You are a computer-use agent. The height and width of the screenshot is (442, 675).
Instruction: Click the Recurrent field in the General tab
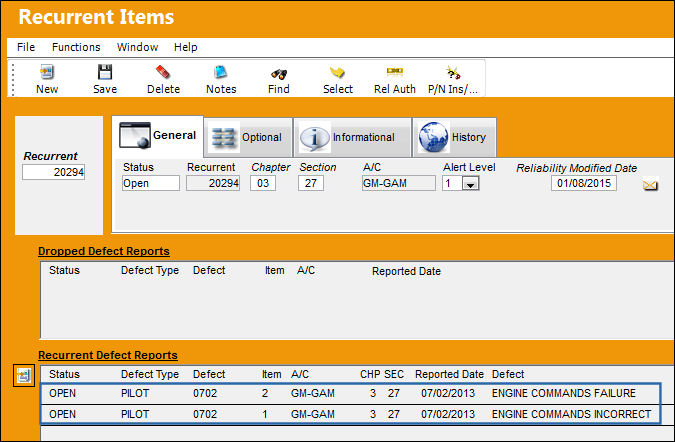coord(213,183)
